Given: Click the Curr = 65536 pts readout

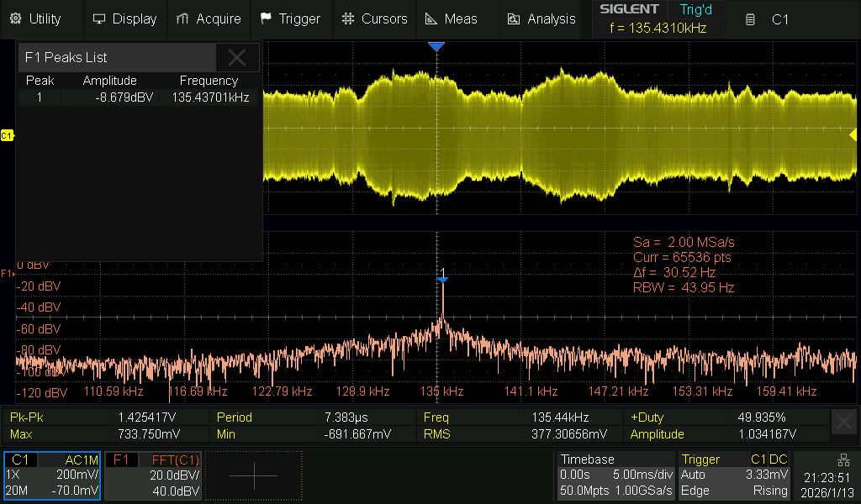Looking at the screenshot, I should coord(682,257).
